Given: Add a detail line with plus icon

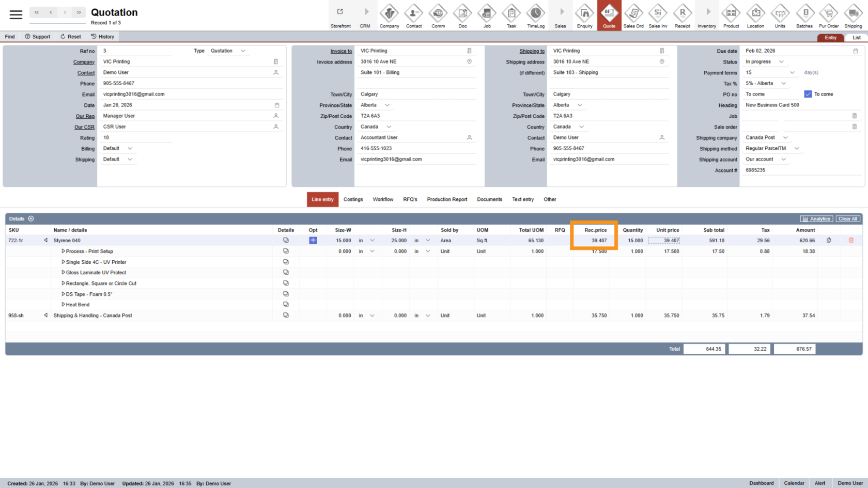Looking at the screenshot, I should (x=31, y=219).
